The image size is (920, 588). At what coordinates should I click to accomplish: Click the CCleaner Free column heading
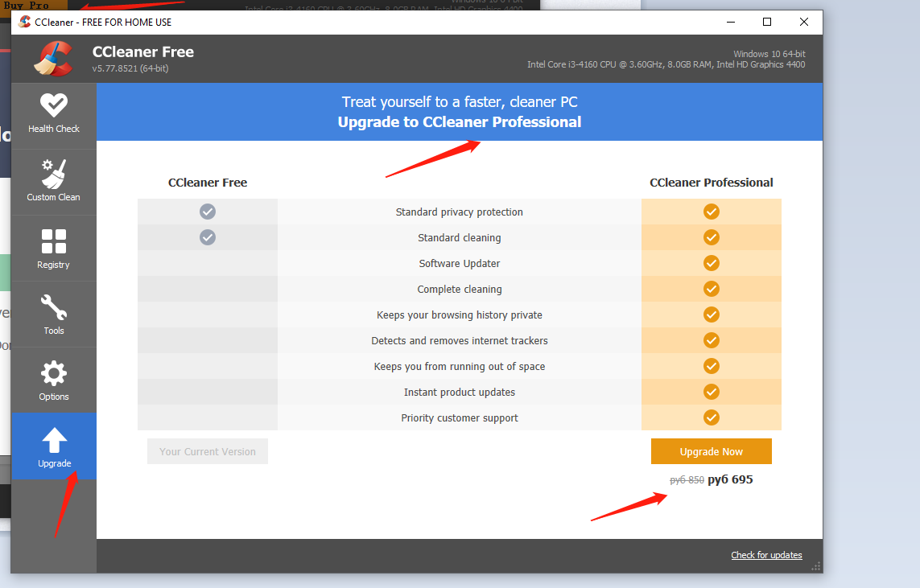click(x=208, y=183)
